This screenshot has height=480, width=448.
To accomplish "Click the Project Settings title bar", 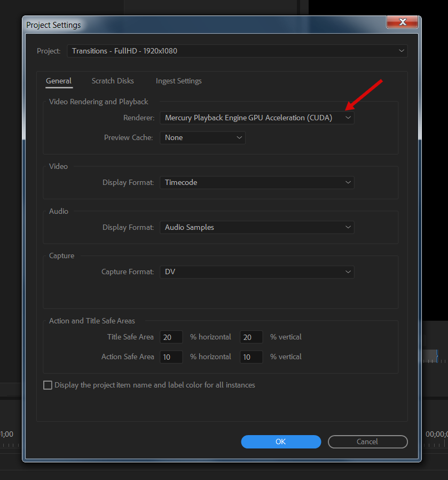I will coord(203,25).
